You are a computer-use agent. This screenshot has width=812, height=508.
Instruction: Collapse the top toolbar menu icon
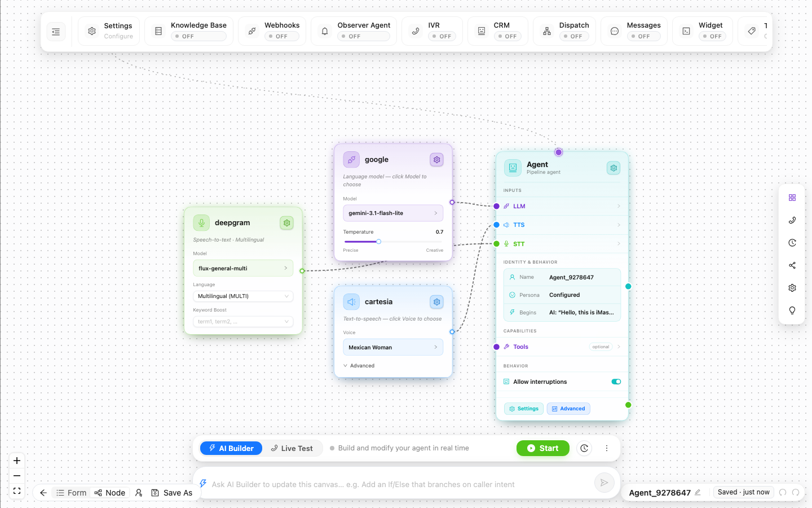(56, 32)
